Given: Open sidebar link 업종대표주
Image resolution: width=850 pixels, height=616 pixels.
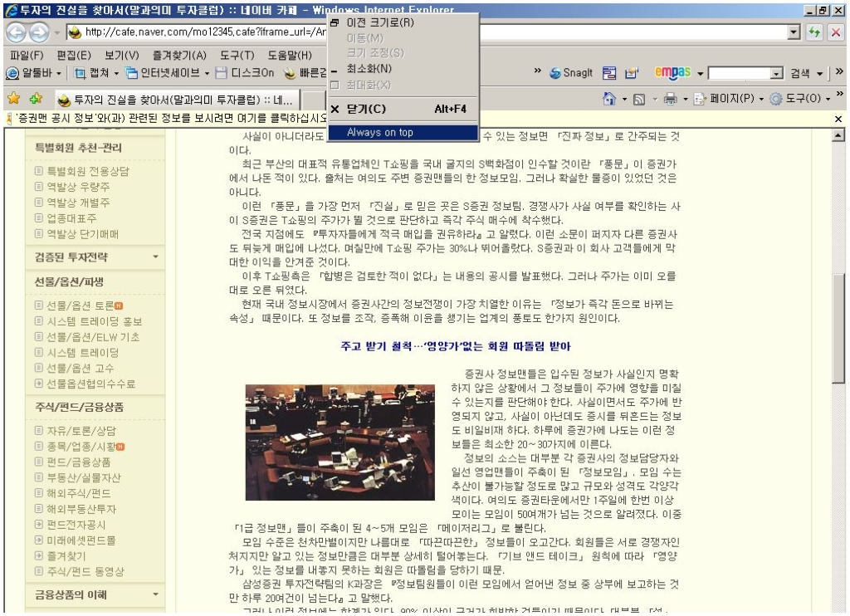Looking at the screenshot, I should (x=71, y=218).
